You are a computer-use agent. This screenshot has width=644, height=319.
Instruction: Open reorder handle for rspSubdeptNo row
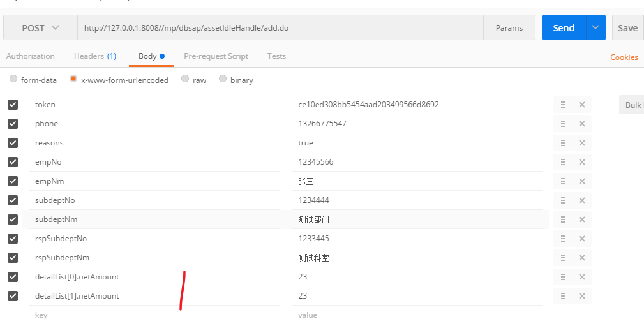pyautogui.click(x=563, y=239)
